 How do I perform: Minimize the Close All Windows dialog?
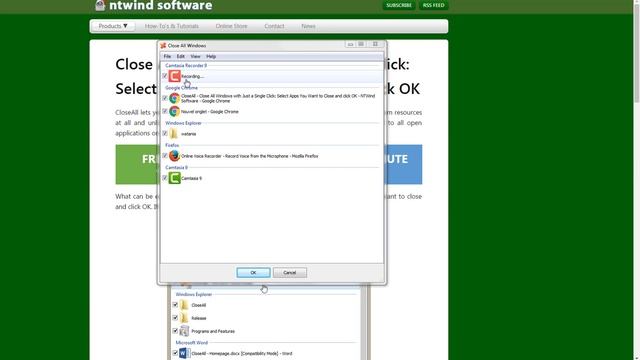[x=350, y=44]
